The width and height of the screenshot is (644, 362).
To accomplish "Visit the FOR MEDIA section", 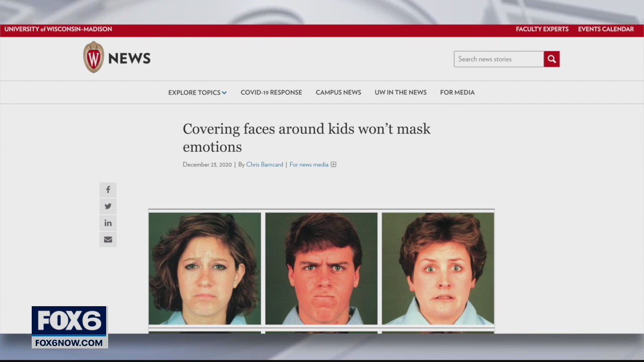I will [x=457, y=92].
